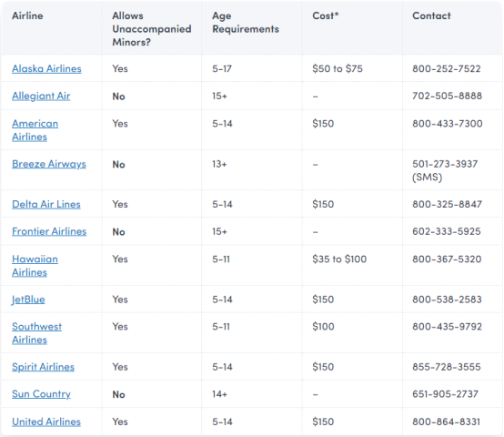The image size is (504, 437).
Task: Open the Frontier Airlines link
Action: (x=49, y=231)
